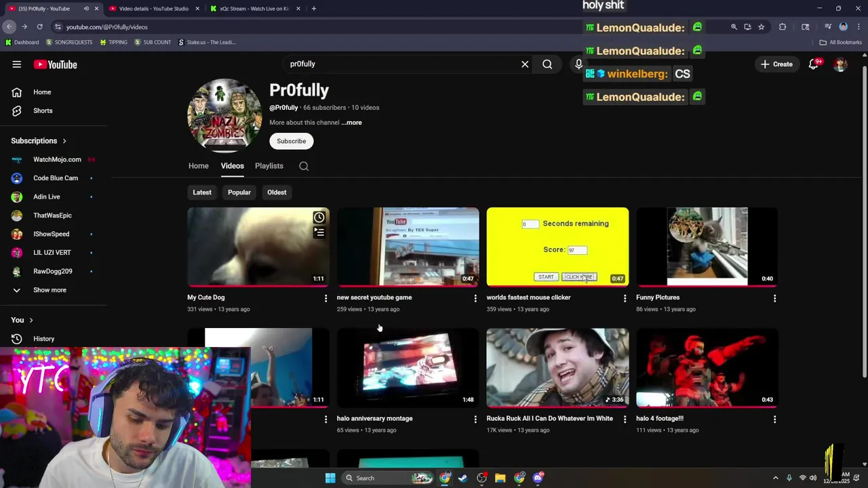Open All Bookmarks folder
This screenshot has height=488, width=868.
(840, 42)
